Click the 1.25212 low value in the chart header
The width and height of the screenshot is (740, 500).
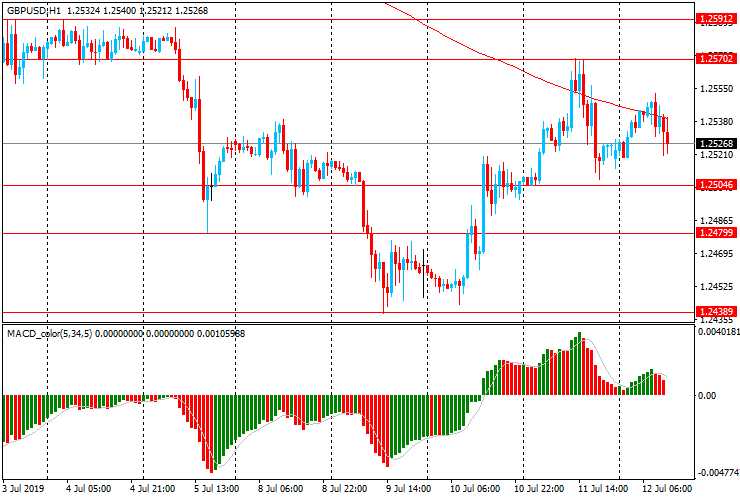click(x=156, y=10)
